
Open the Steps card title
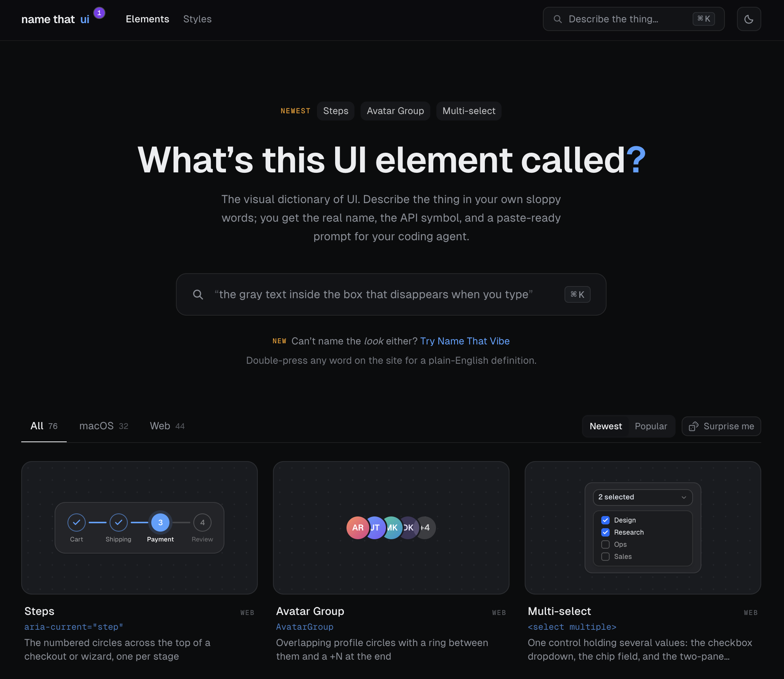[39, 611]
